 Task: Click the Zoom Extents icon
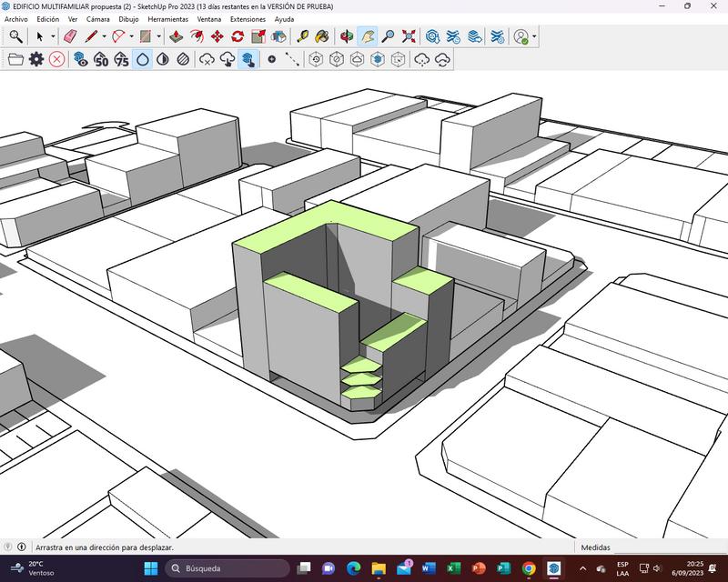pos(409,36)
